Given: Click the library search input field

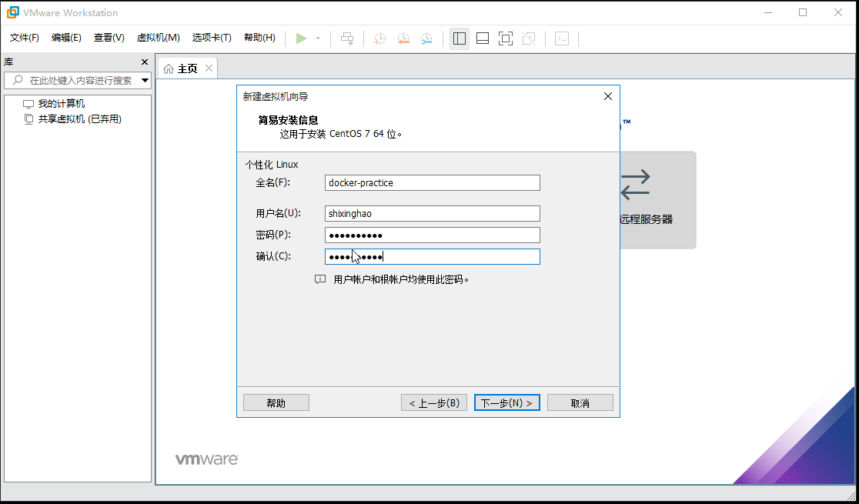Looking at the screenshot, I should tap(77, 81).
